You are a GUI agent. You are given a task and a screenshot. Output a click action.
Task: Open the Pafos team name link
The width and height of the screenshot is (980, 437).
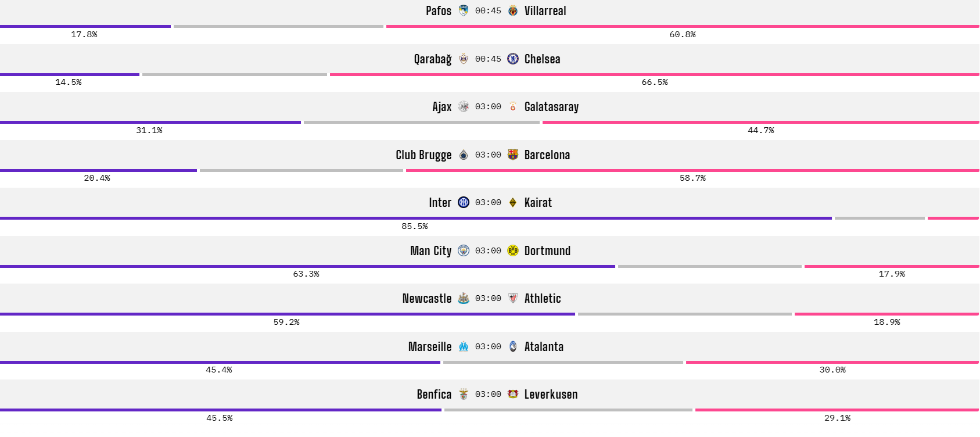(x=439, y=10)
